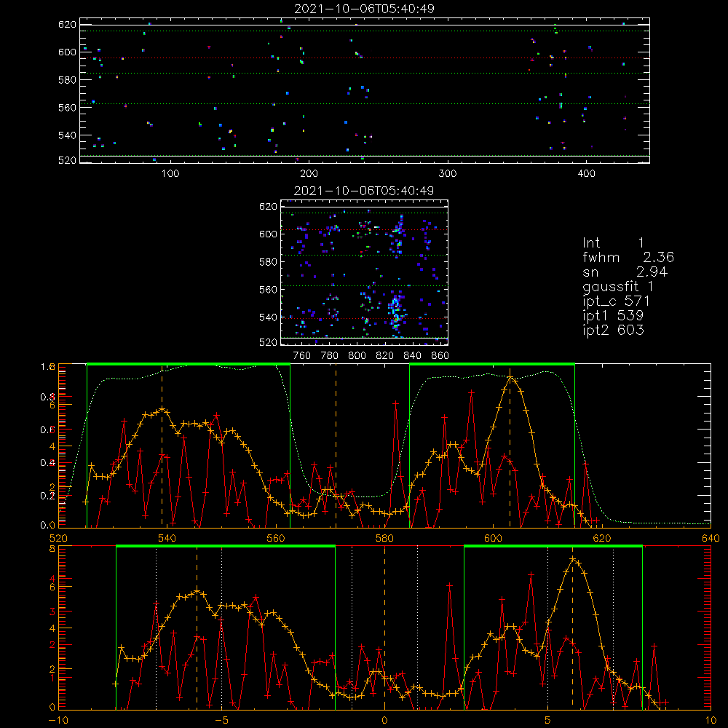Click the y-axis label 580 on middle plot
The width and height of the screenshot is (728, 728).
[x=269, y=261]
